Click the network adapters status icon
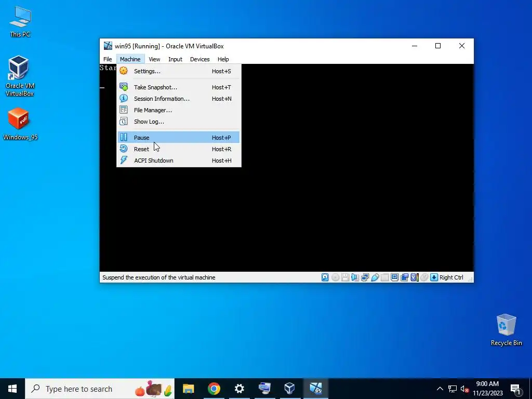 (365, 277)
